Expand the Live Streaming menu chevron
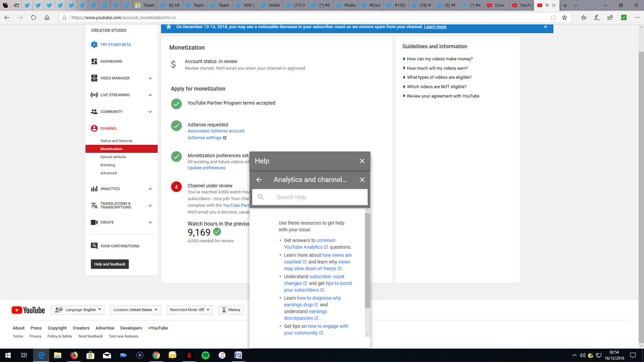Image resolution: width=644 pixels, height=362 pixels. click(150, 95)
